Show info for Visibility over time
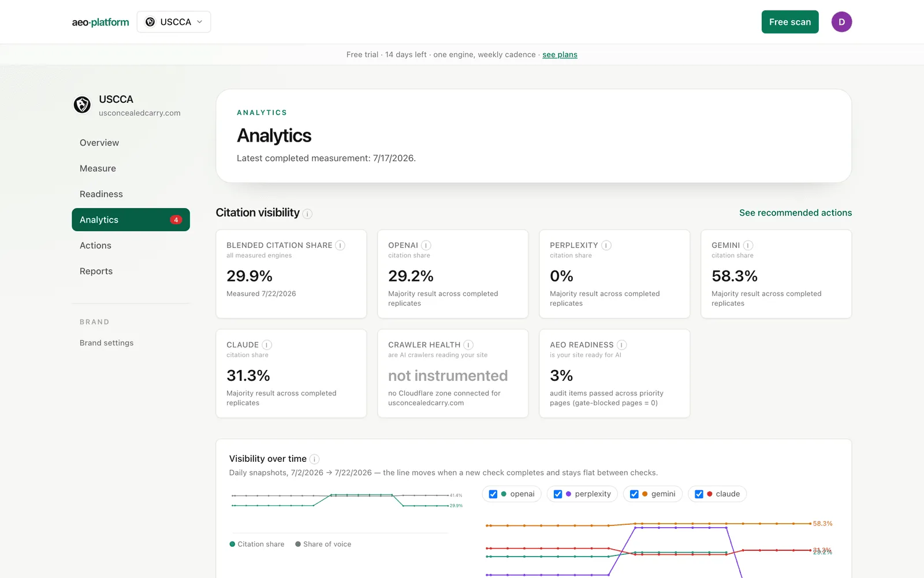 tap(314, 460)
